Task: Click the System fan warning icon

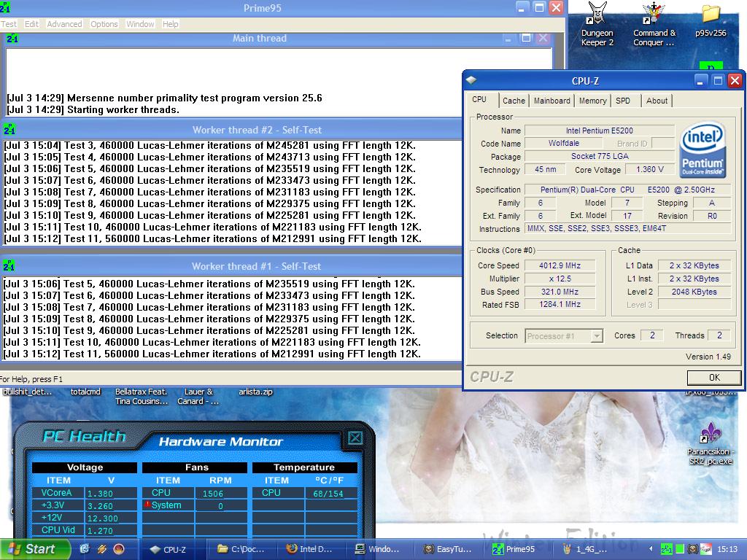Action: 147,505
